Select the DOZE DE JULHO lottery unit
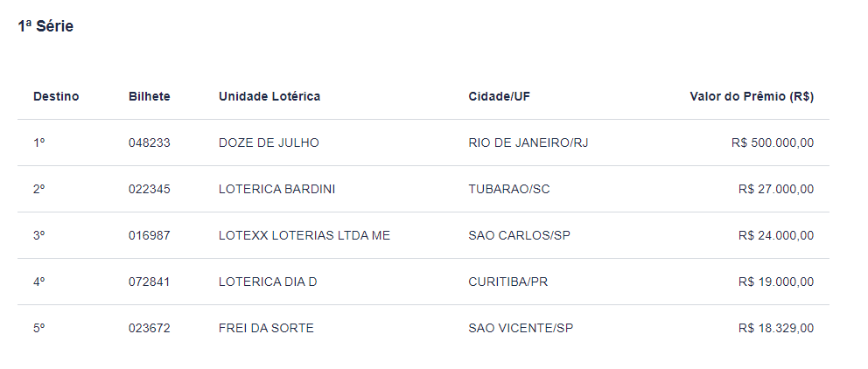The width and height of the screenshot is (868, 369). 269,143
